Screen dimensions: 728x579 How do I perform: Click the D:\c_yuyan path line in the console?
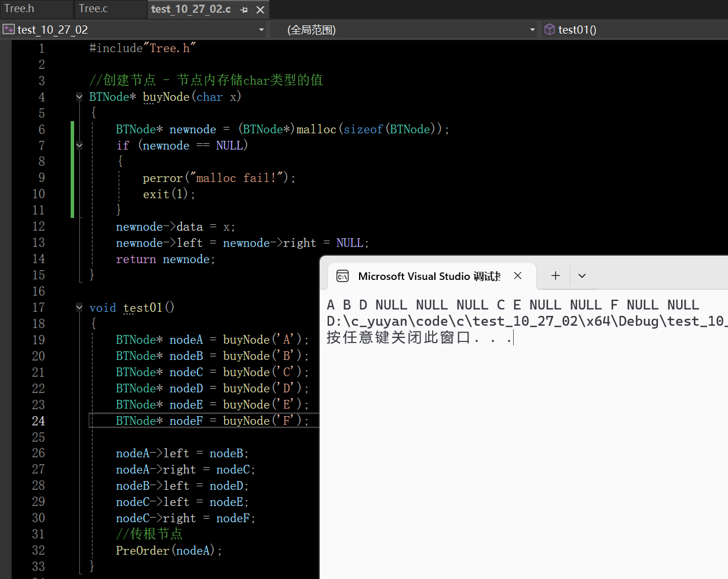tap(526, 321)
